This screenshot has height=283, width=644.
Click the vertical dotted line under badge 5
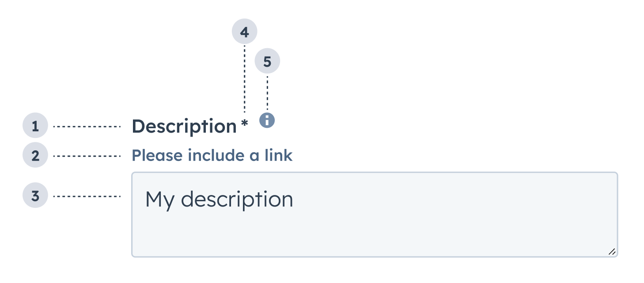click(267, 92)
